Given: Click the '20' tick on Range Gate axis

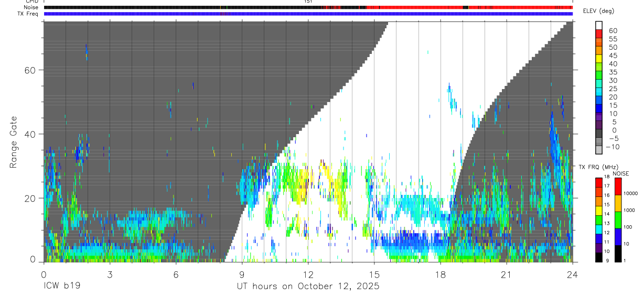Looking at the screenshot, I should 30,198.
